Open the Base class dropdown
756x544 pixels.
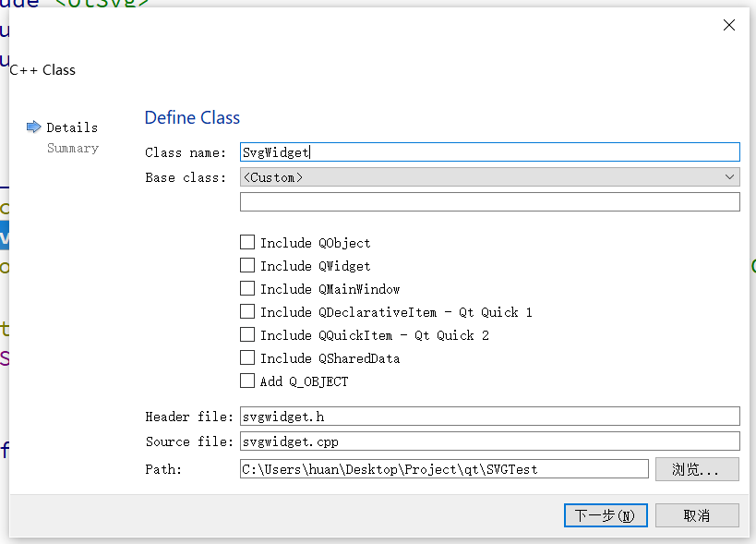pyautogui.click(x=489, y=177)
